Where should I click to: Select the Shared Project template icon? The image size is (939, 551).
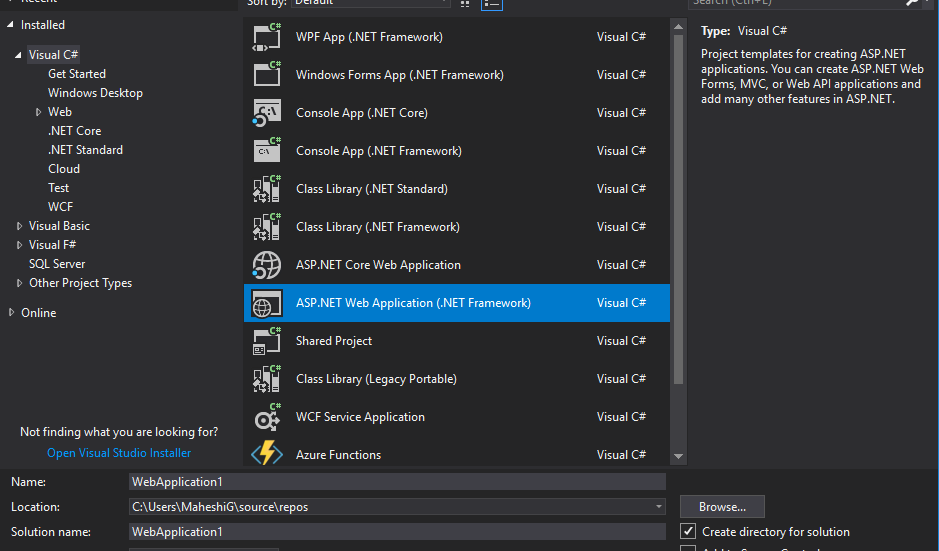[x=267, y=341]
